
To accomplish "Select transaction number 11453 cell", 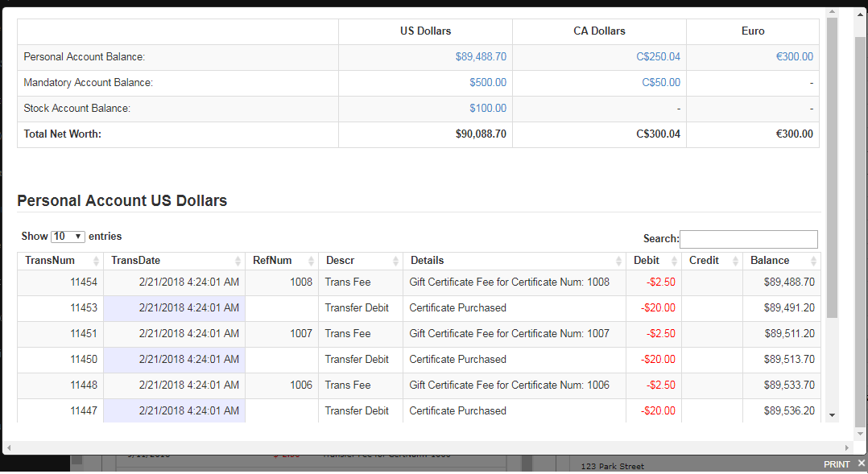I will pyautogui.click(x=60, y=308).
